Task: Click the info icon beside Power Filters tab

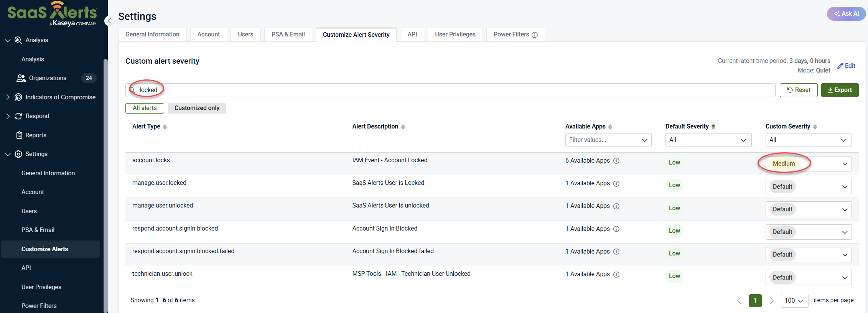Action: coord(535,35)
